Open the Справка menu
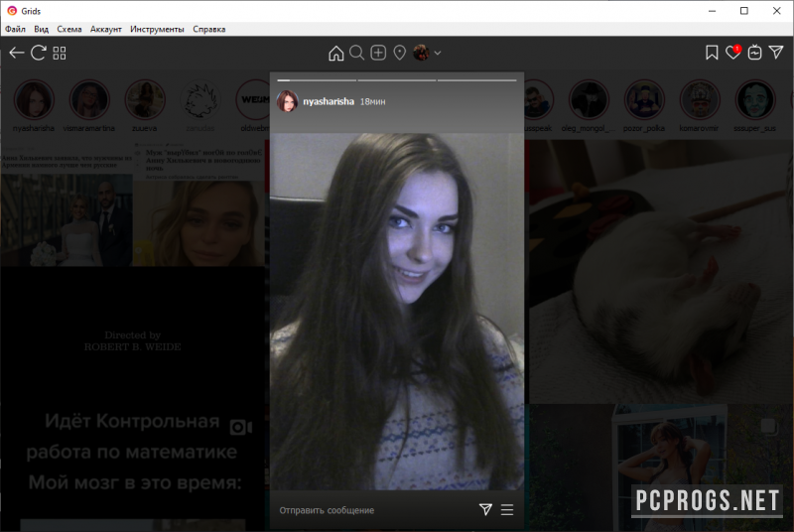Screen dimensions: 794x532 pyautogui.click(x=208, y=29)
